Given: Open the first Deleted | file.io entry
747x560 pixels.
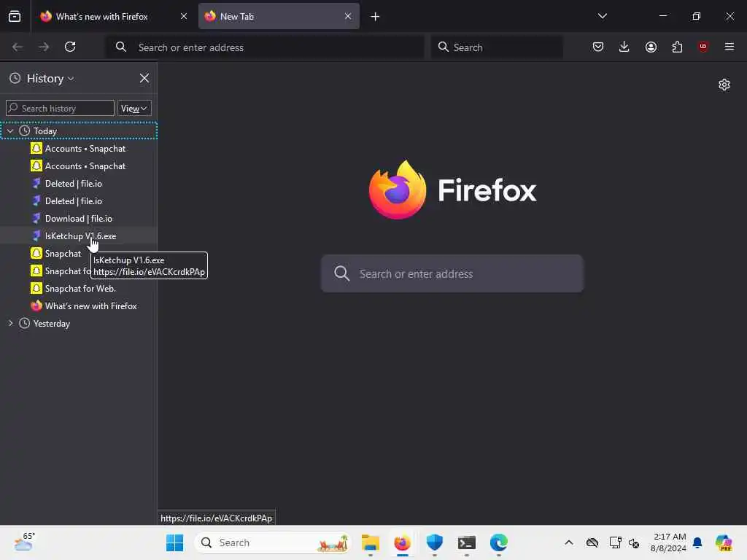Looking at the screenshot, I should pos(79,184).
